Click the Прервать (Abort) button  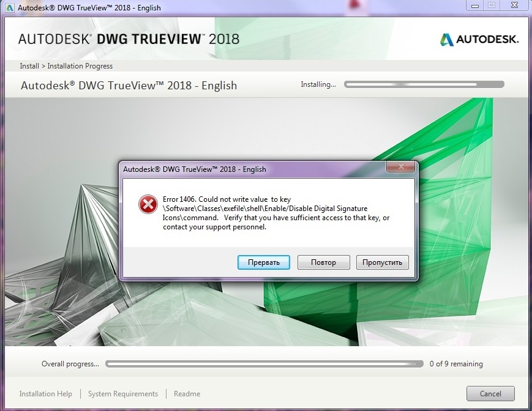pos(264,262)
